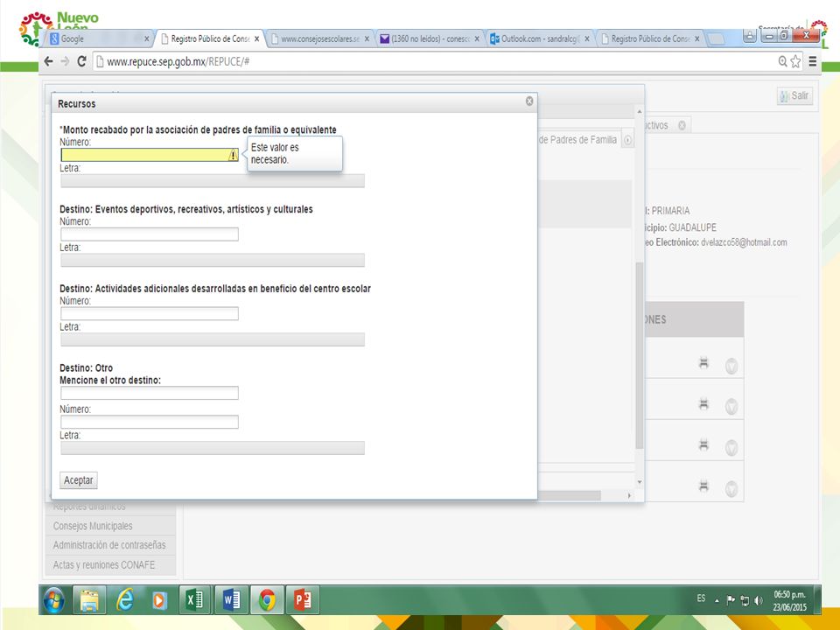The height and width of the screenshot is (630, 840).
Task: Switch to Chrome in the taskbar
Action: 267,600
